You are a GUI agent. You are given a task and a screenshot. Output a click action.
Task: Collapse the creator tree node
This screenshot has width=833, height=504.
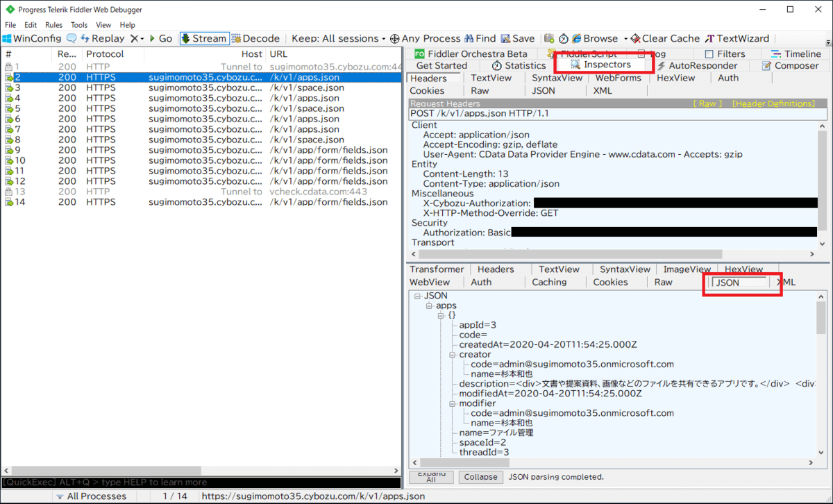(452, 354)
